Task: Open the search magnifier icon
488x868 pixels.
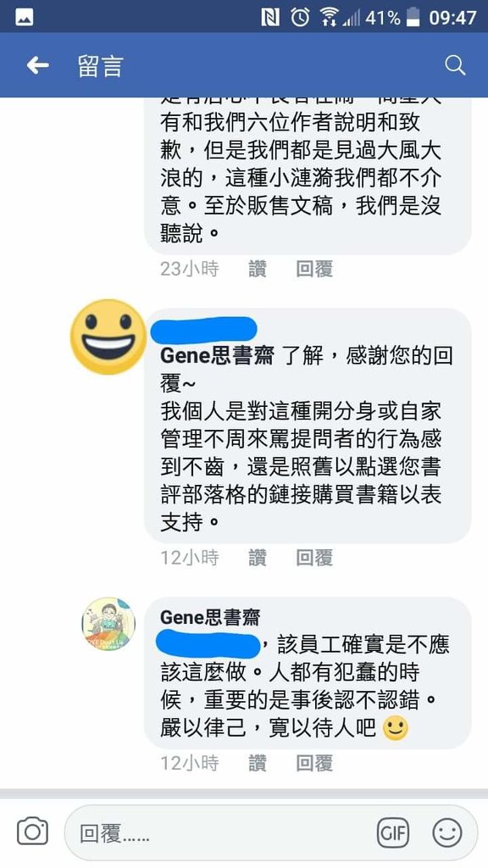Action: tap(455, 66)
